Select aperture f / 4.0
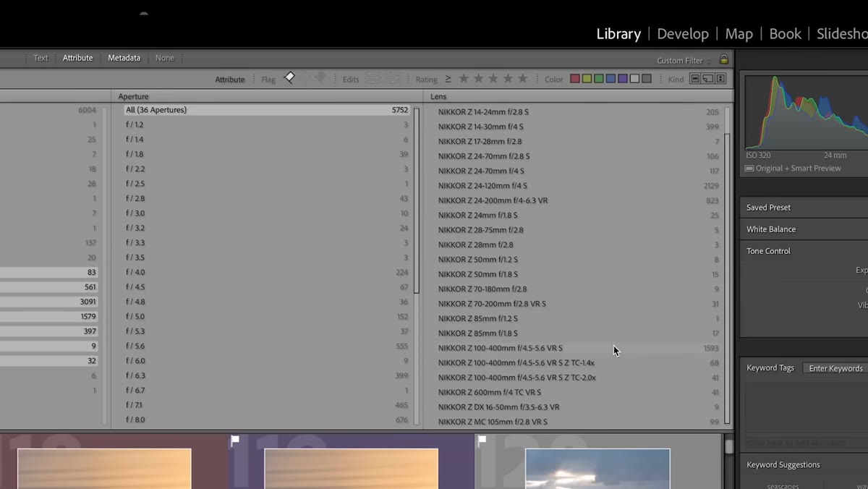Image resolution: width=868 pixels, height=489 pixels. (x=266, y=272)
